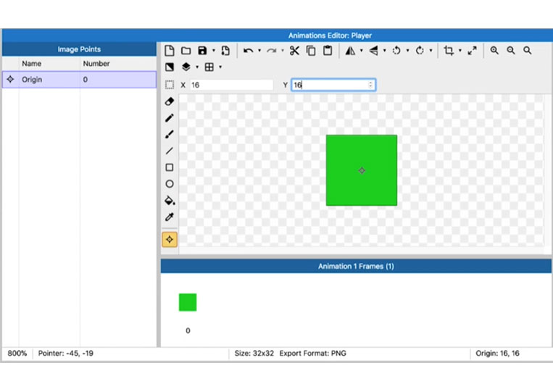Click the Number column header
Screen dimensions: 553x392
pos(96,64)
